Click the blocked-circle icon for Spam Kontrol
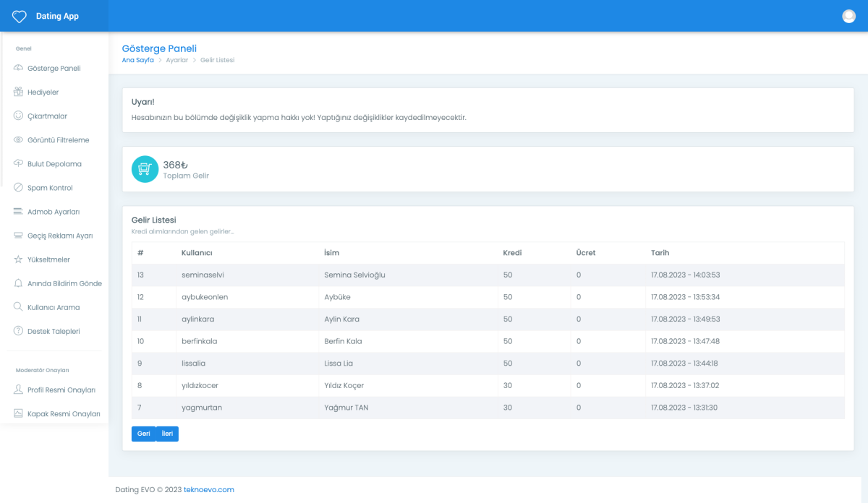This screenshot has width=868, height=503. click(x=19, y=188)
